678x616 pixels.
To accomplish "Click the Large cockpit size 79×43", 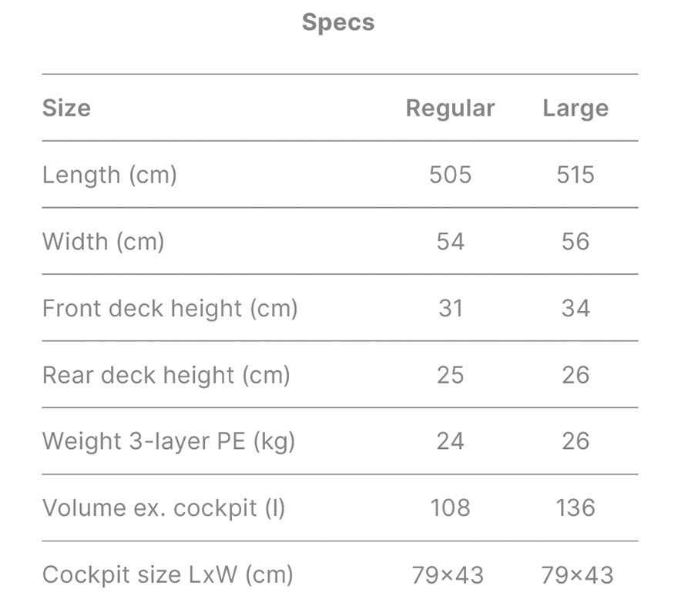I will [577, 575].
